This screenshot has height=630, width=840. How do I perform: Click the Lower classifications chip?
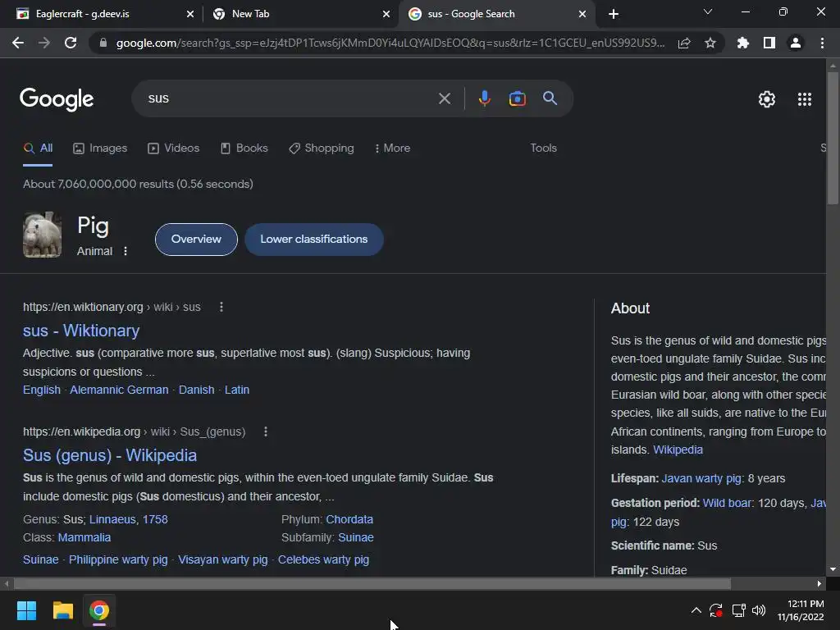[x=314, y=240]
